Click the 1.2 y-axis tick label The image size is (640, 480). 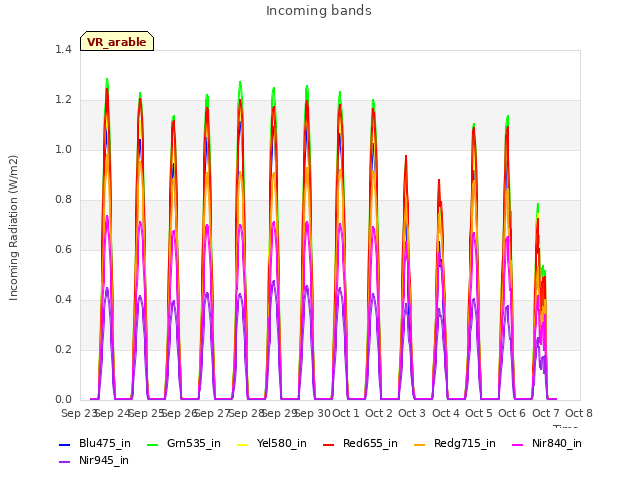pos(63,100)
